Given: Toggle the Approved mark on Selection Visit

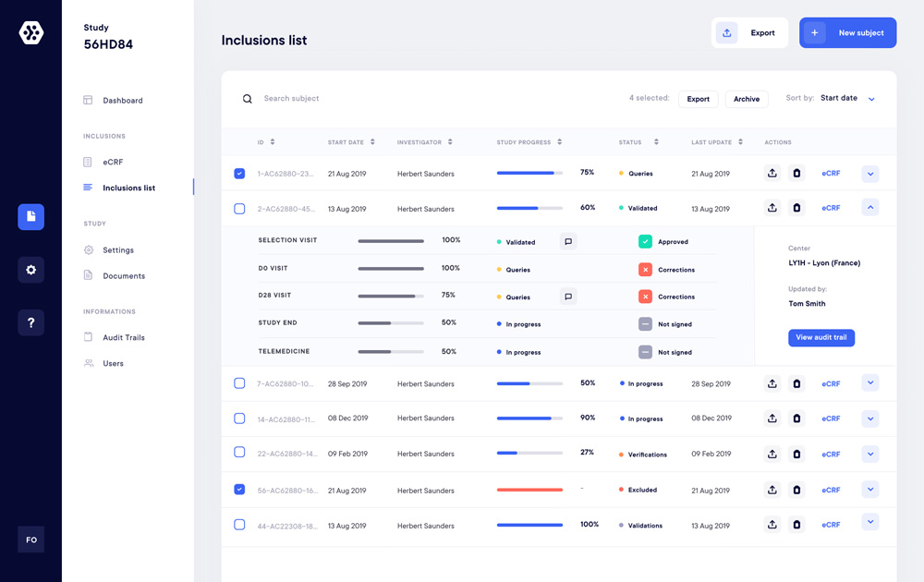Looking at the screenshot, I should coord(645,241).
